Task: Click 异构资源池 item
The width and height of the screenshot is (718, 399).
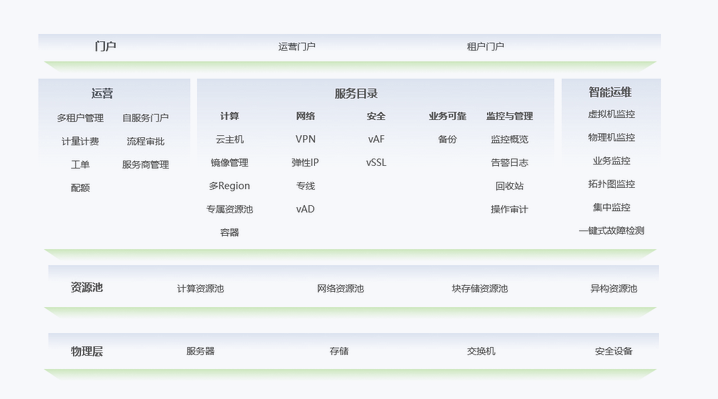Action: [614, 288]
